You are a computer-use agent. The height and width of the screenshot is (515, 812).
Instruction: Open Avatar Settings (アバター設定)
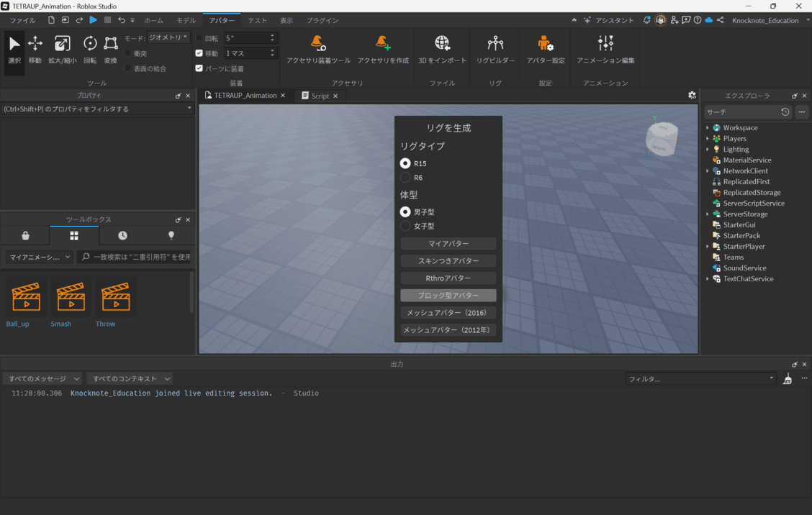(546, 50)
